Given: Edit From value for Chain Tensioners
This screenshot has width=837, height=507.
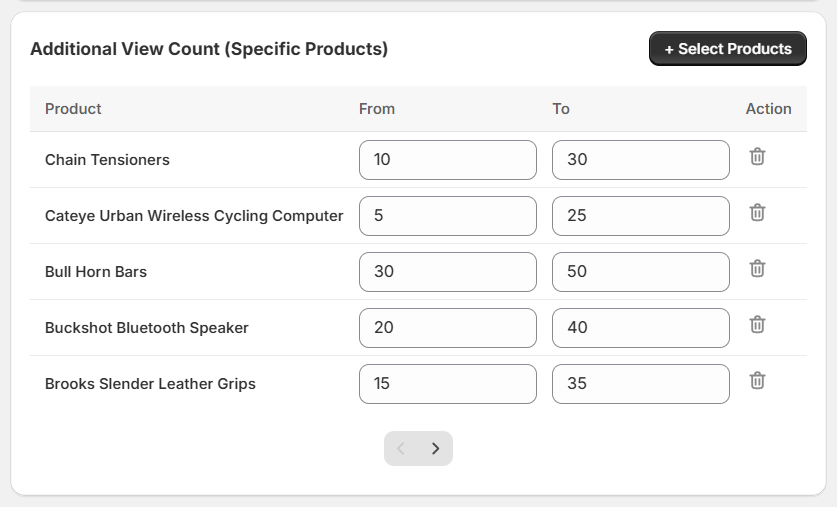Looking at the screenshot, I should (x=447, y=160).
